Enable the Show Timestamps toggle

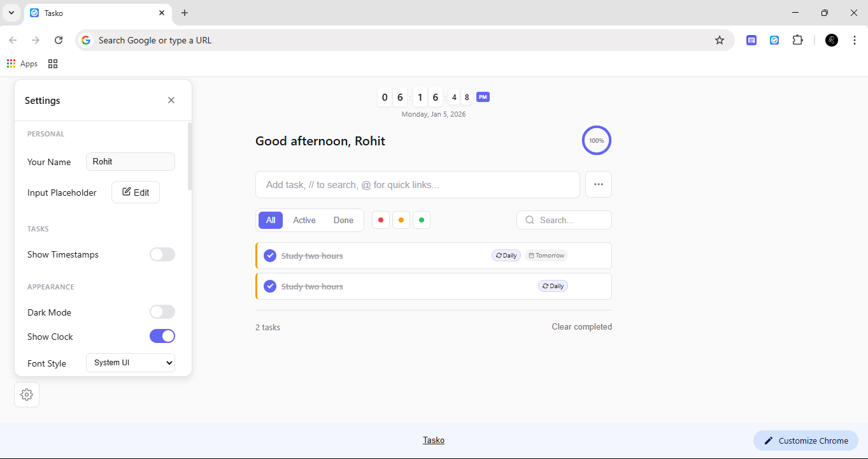tap(162, 254)
